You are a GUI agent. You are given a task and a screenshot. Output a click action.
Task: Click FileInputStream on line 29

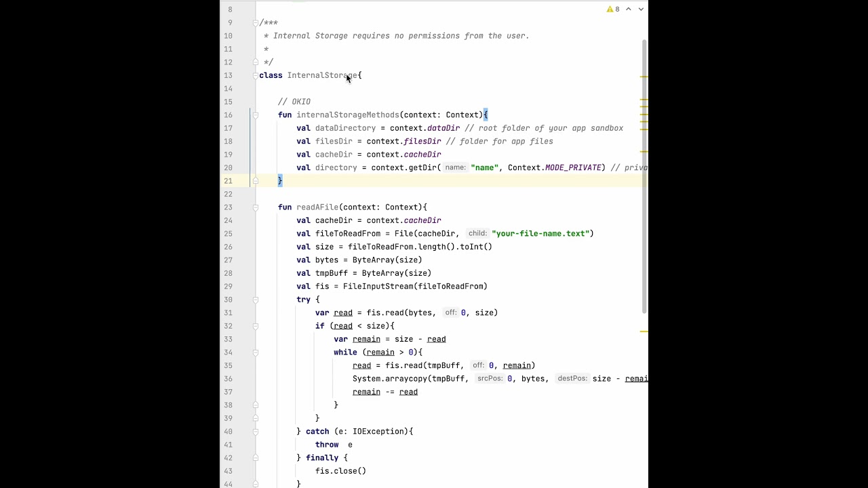coord(378,286)
